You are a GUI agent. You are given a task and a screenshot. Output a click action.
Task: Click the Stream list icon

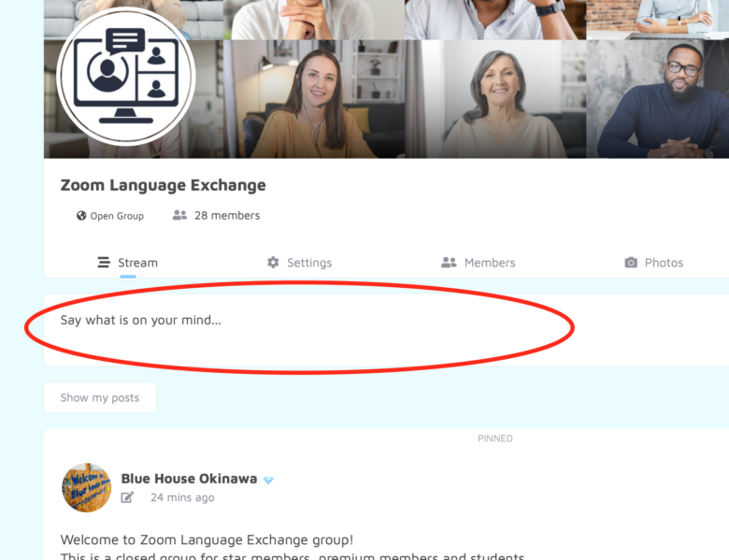coord(104,263)
